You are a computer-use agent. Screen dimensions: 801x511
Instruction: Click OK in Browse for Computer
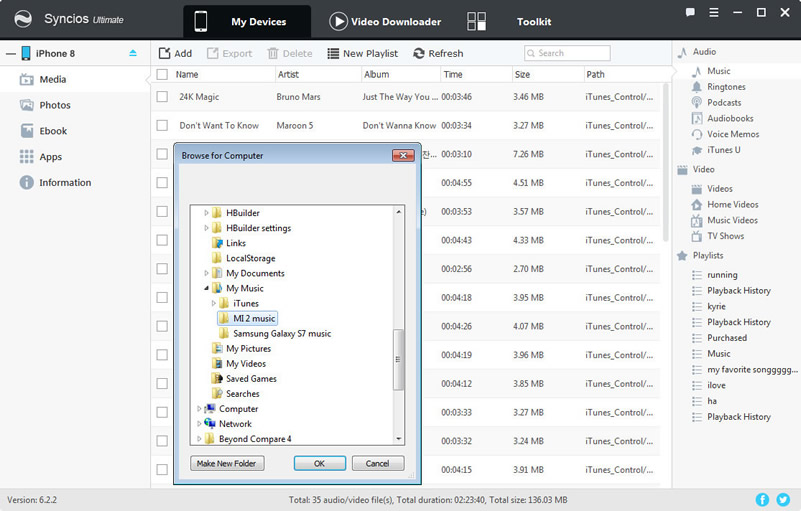(320, 463)
